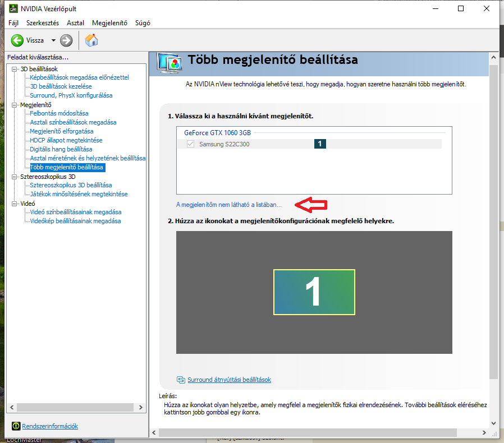504x443 pixels.
Task: Click the display 1 monitor thumbnail
Action: [314, 292]
